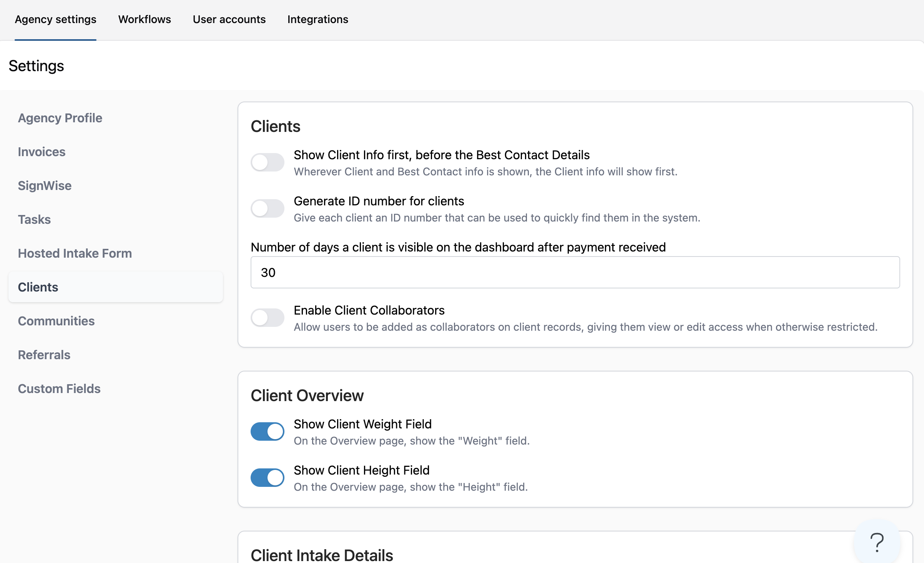Open Invoices in the sidebar
The image size is (924, 563).
(x=42, y=152)
